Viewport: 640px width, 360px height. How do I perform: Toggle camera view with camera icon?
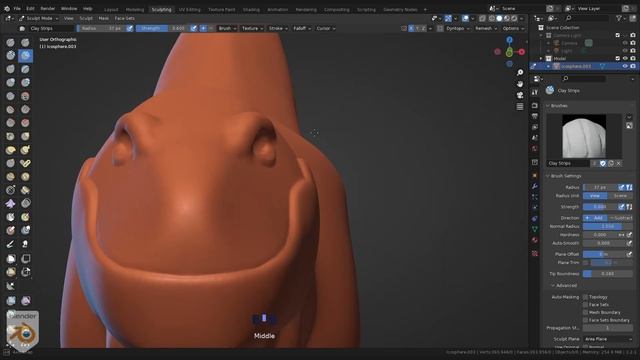pyautogui.click(x=520, y=95)
